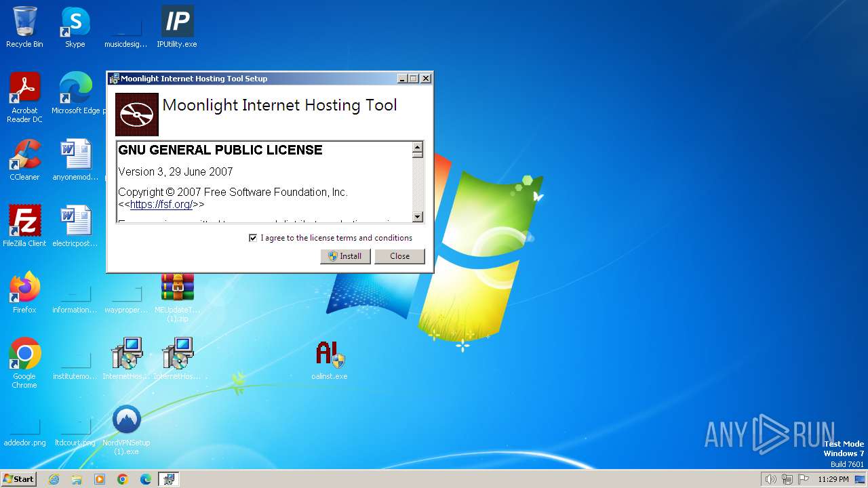The width and height of the screenshot is (868, 488).
Task: Click the show desktop button
Action: (x=861, y=479)
